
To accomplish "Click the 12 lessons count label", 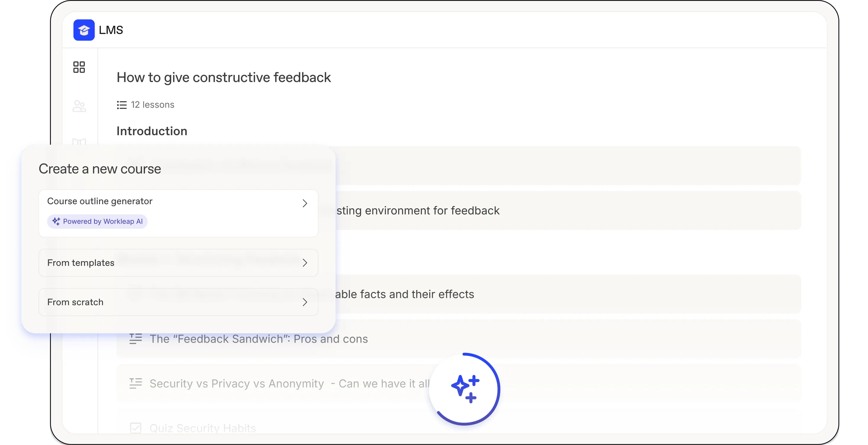I will (x=153, y=105).
